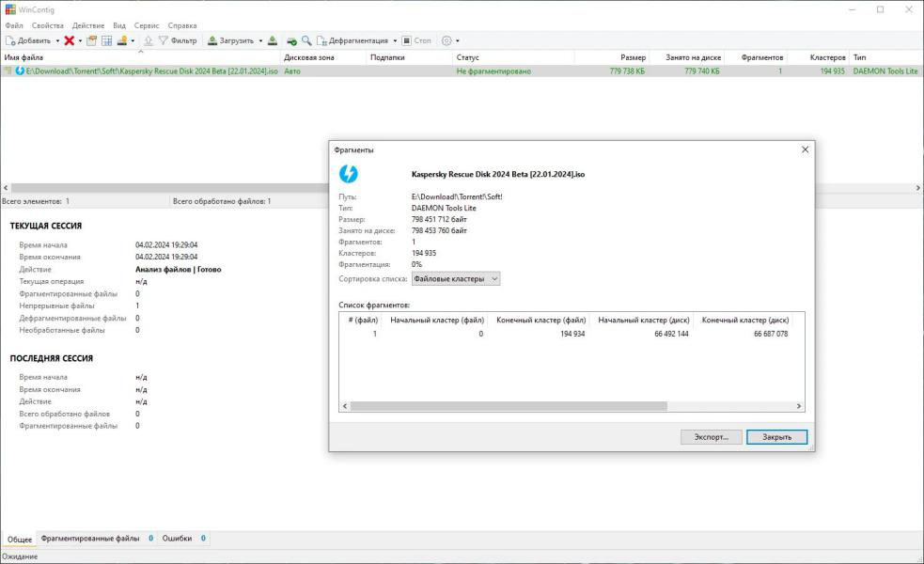Click the magnifier analyze icon
This screenshot has height=564, width=924.
[306, 40]
